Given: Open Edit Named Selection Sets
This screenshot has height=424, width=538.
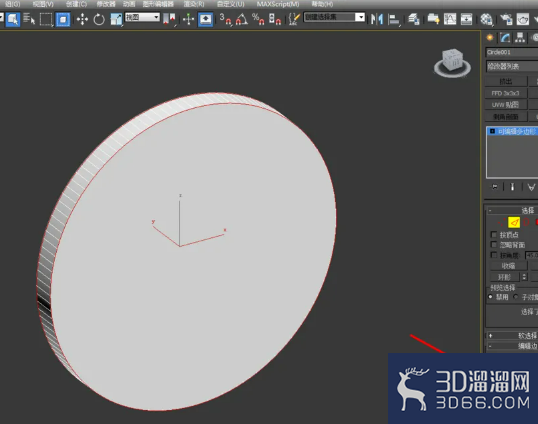Looking at the screenshot, I should pos(294,19).
